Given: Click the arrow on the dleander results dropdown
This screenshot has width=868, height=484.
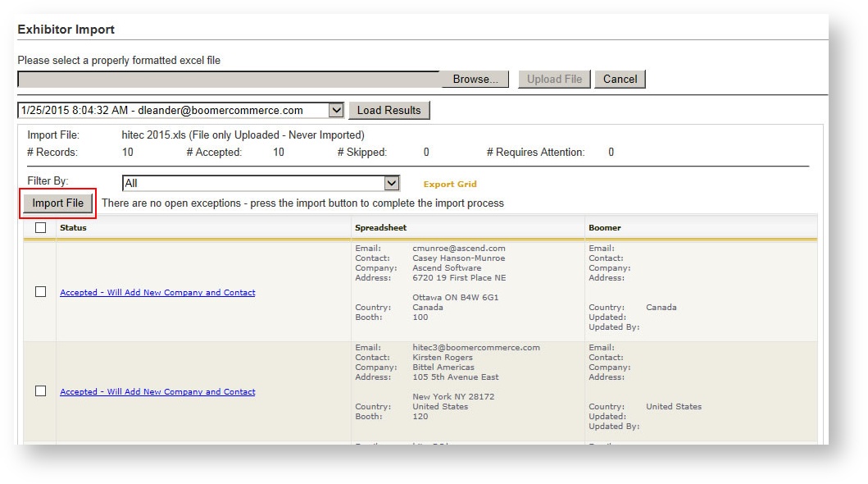Looking at the screenshot, I should click(x=338, y=110).
